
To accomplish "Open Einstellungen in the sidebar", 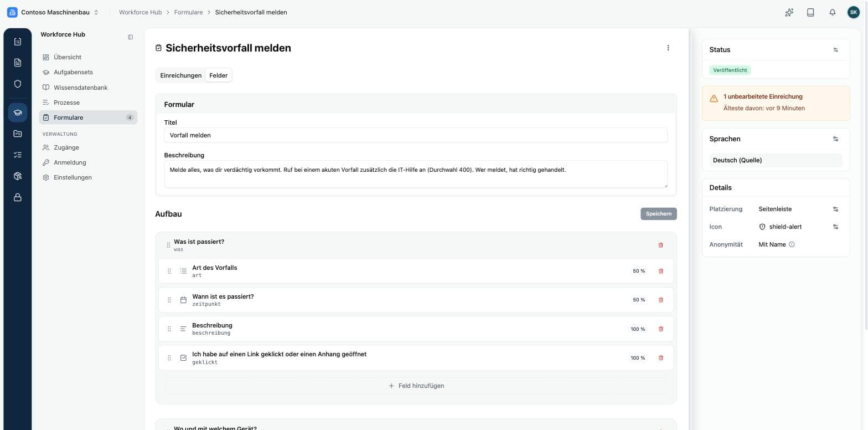I will 88,177.
